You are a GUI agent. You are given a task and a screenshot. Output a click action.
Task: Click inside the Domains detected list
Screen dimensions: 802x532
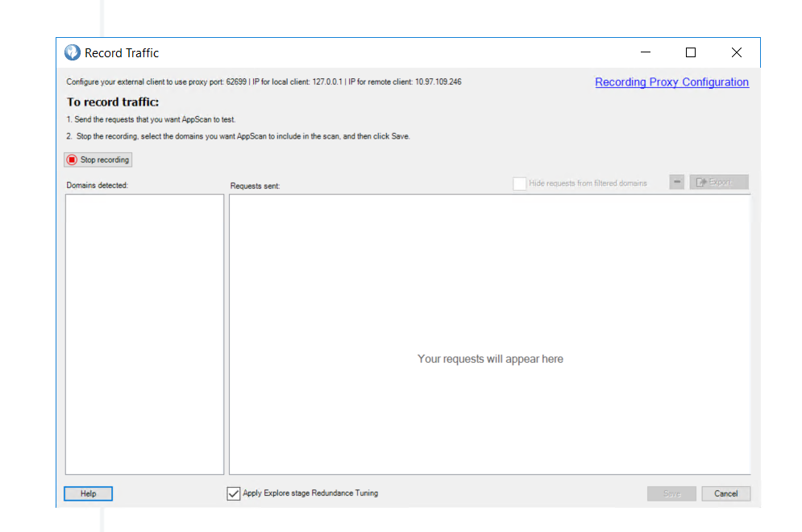(x=144, y=334)
